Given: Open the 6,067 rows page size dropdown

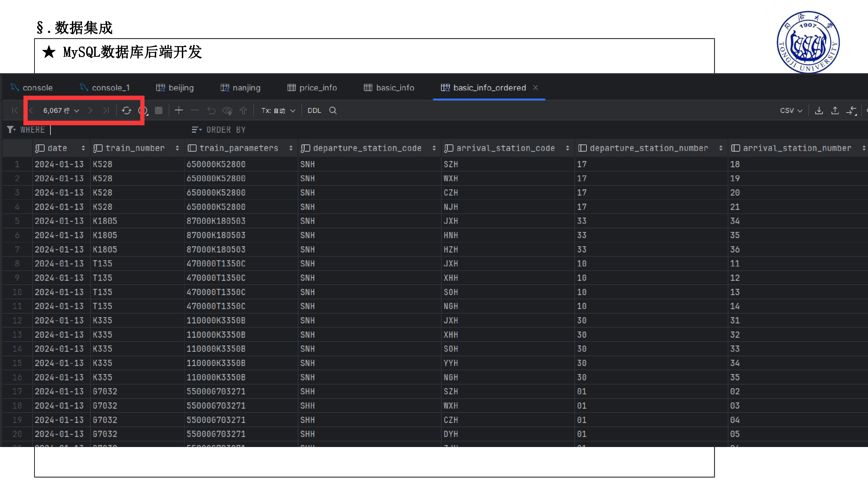Looking at the screenshot, I should click(x=60, y=111).
